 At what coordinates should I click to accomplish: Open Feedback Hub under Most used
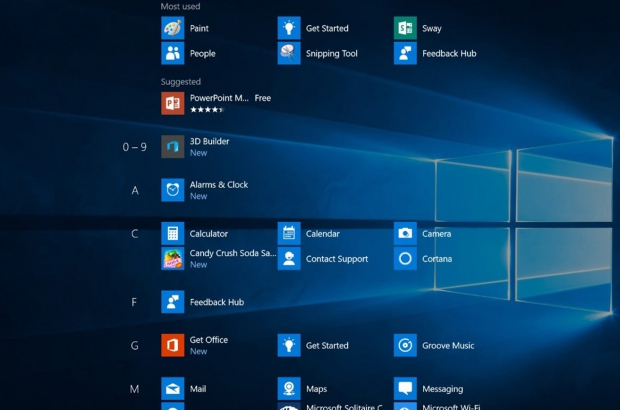click(x=405, y=53)
